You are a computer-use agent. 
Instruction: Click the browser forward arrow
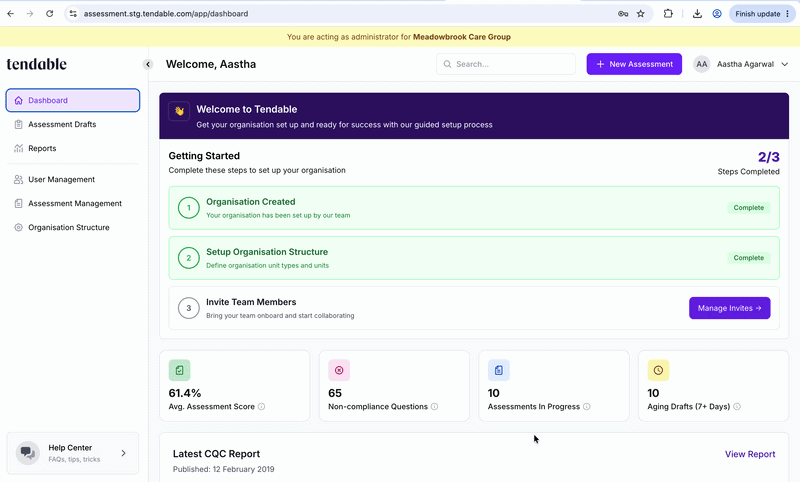point(30,14)
